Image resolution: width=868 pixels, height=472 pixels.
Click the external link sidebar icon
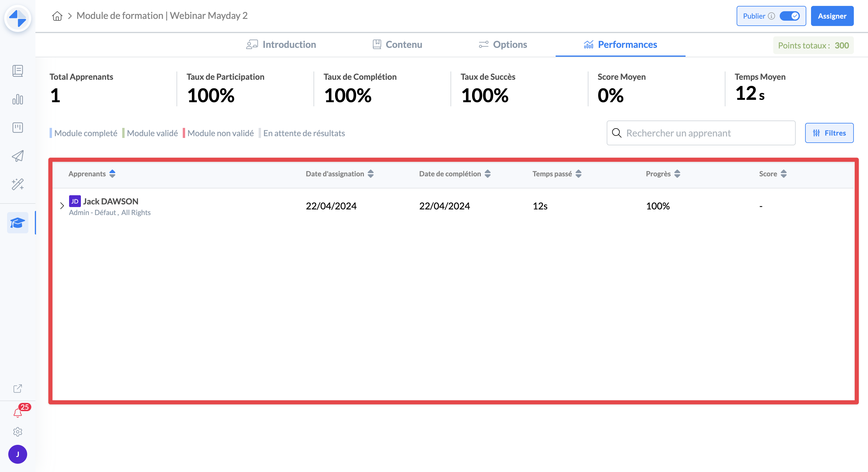17,388
